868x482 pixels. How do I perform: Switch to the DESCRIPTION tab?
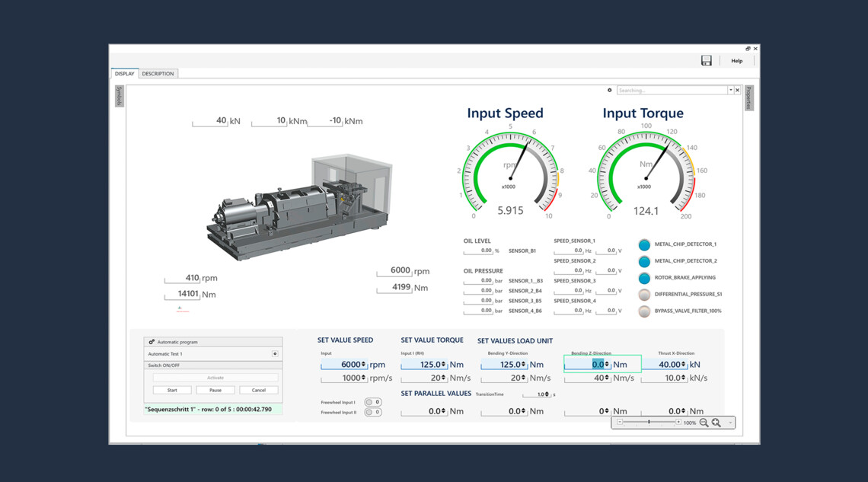click(x=158, y=73)
